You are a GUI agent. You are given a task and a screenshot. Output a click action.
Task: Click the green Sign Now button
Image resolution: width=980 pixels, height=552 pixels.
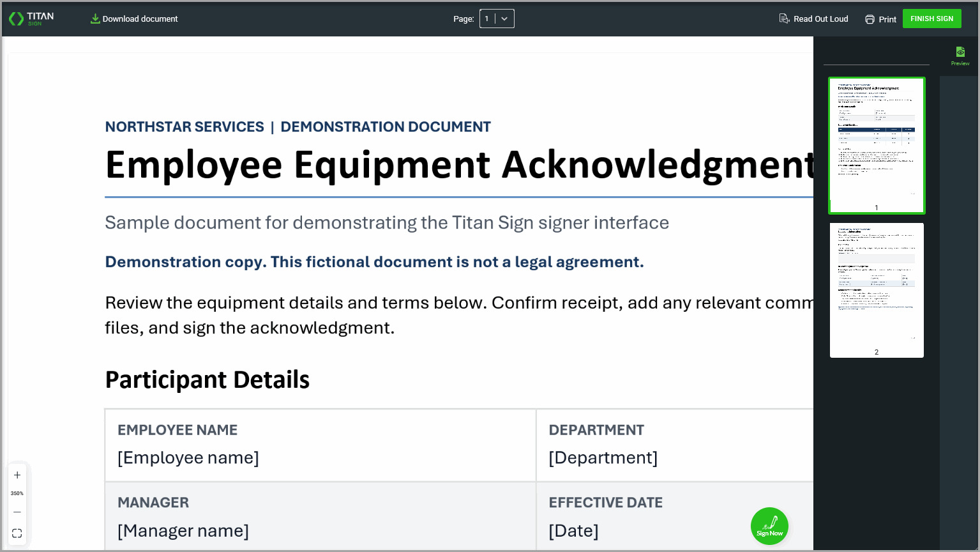pos(769,526)
